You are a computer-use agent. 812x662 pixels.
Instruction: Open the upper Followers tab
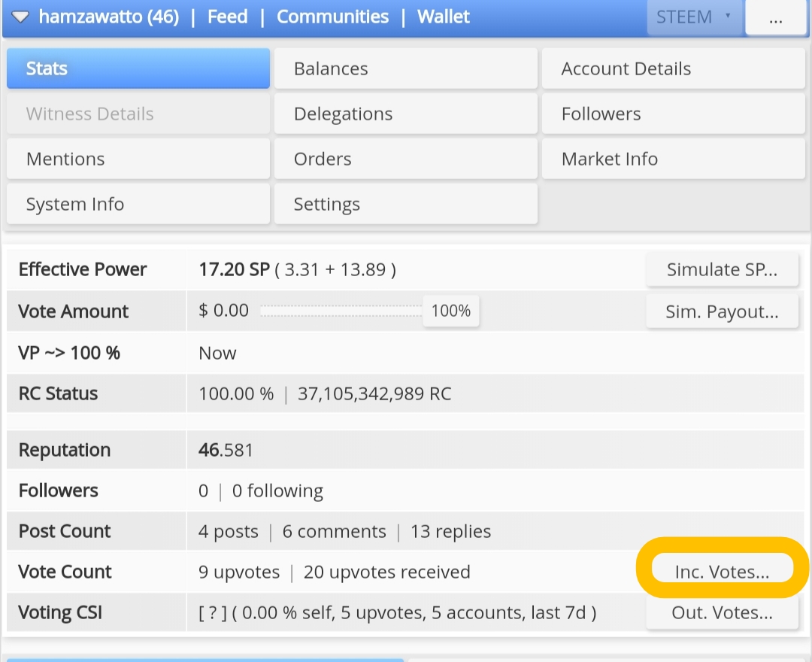click(673, 114)
